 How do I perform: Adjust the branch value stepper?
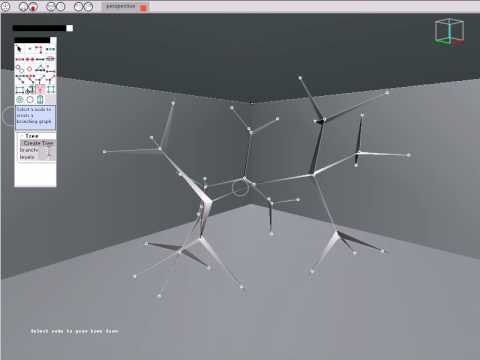coord(50,150)
